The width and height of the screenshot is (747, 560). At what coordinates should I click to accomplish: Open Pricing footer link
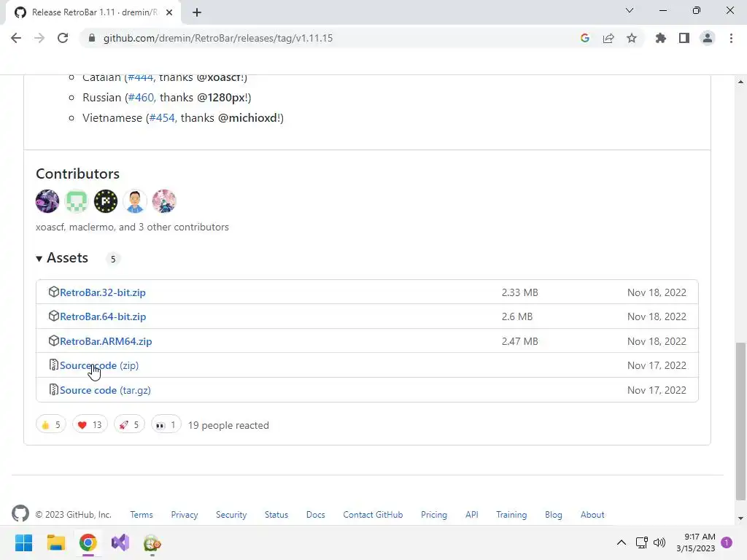tap(434, 515)
